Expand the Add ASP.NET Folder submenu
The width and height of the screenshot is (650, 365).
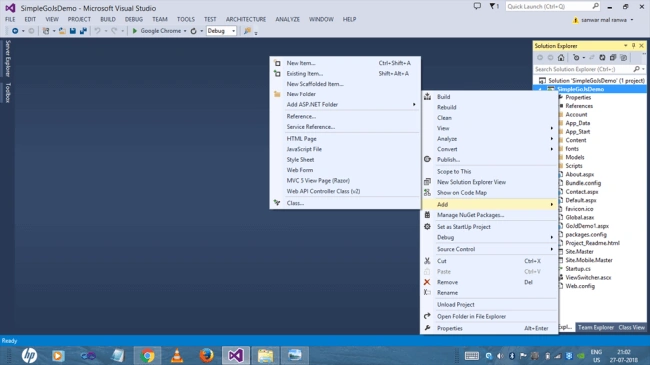(x=345, y=105)
